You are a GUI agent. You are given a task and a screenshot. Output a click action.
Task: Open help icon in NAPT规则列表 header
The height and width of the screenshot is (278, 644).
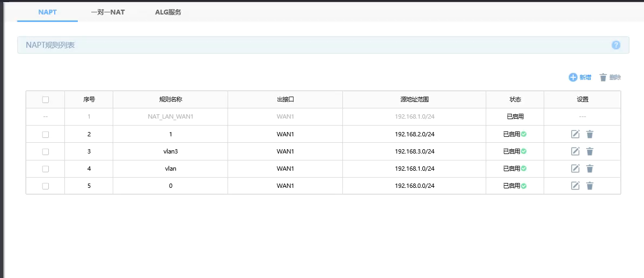616,45
